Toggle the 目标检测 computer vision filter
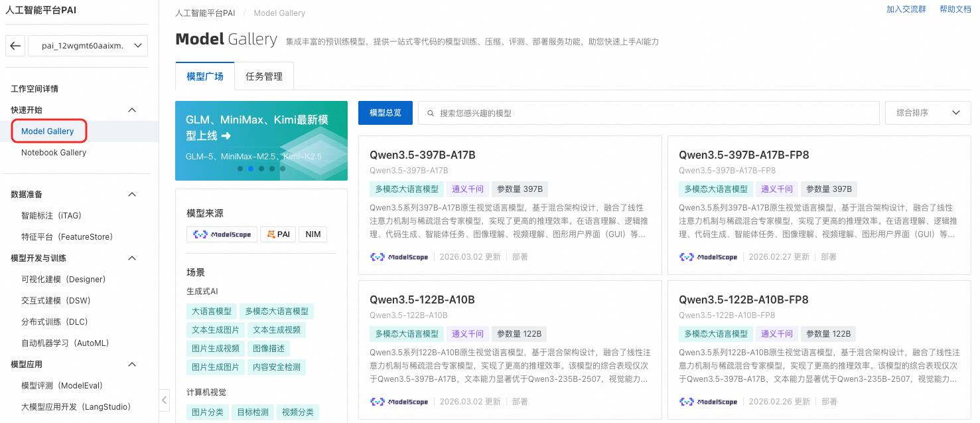The image size is (980, 423). pyautogui.click(x=252, y=412)
